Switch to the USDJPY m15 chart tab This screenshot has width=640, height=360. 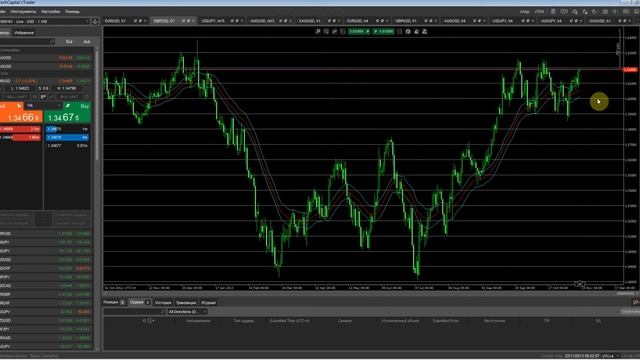tap(222, 21)
